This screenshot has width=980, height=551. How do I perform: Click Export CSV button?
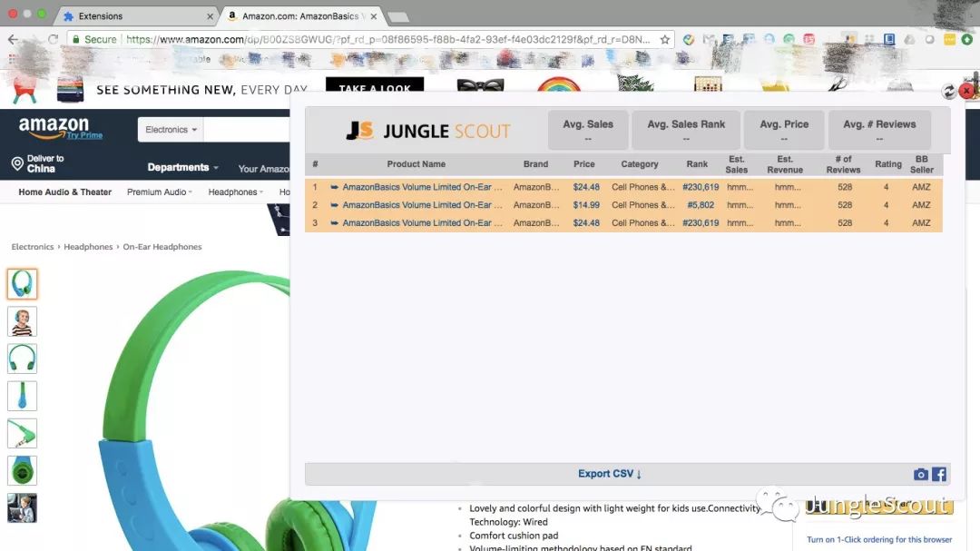[610, 474]
